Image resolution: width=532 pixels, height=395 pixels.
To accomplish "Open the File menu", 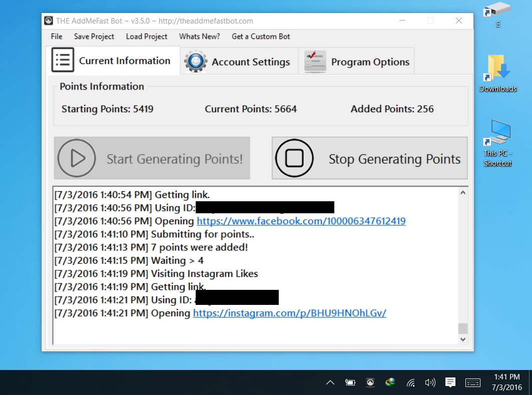I will [x=57, y=37].
